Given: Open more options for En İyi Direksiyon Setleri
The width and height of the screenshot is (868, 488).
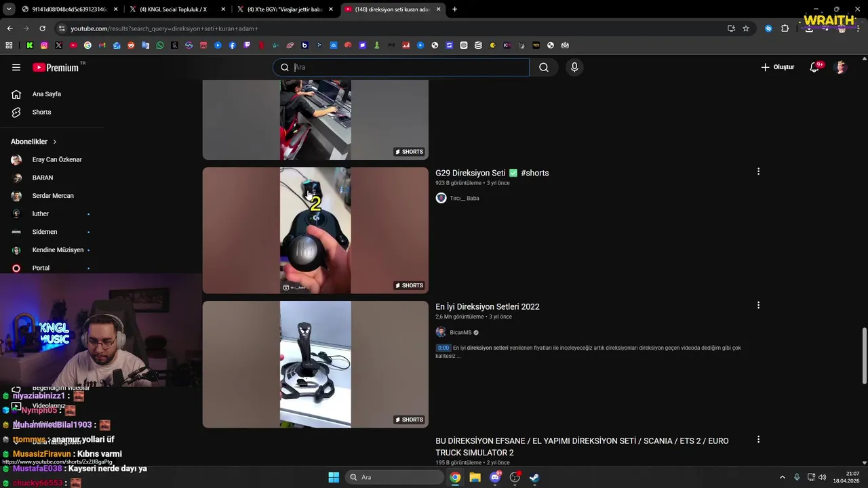Looking at the screenshot, I should coord(758,305).
